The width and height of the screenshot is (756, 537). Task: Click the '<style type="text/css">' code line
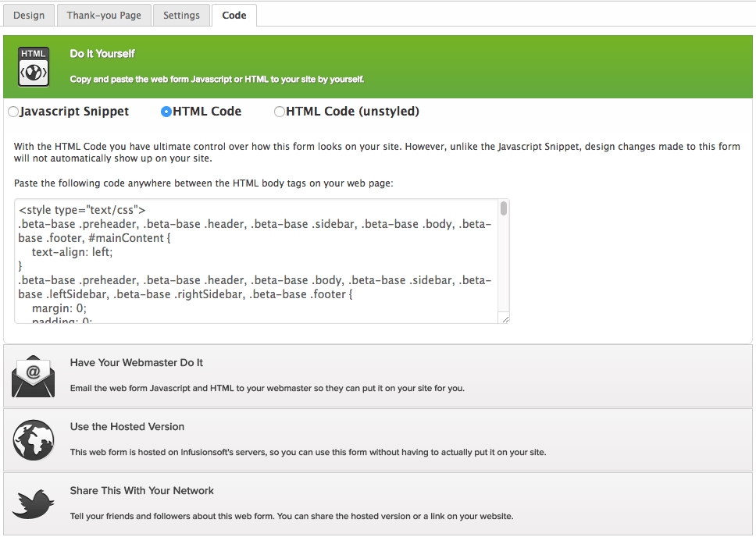pyautogui.click(x=82, y=210)
